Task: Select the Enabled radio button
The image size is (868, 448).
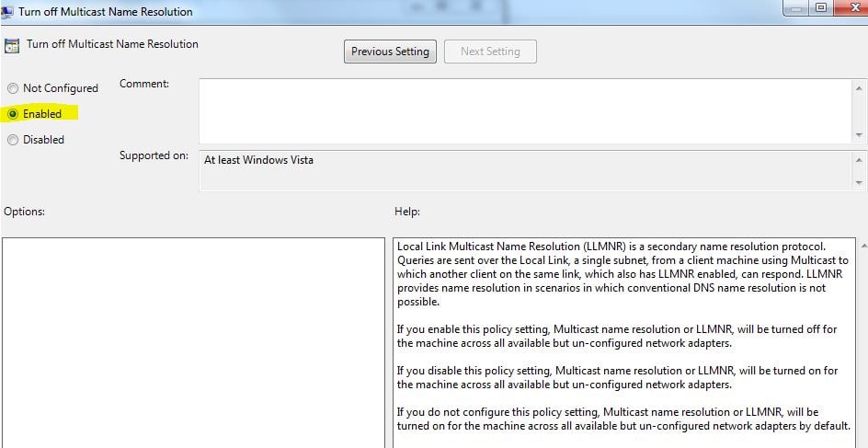Action: (13, 114)
